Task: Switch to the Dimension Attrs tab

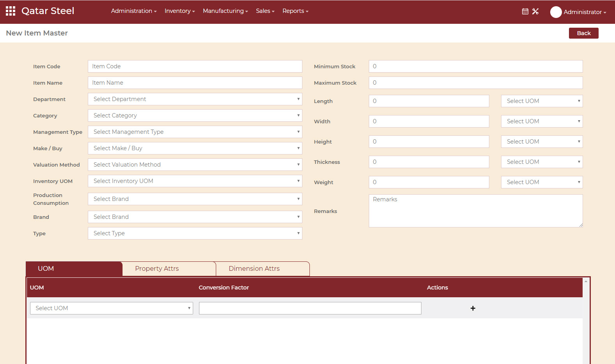Action: [x=263, y=269]
